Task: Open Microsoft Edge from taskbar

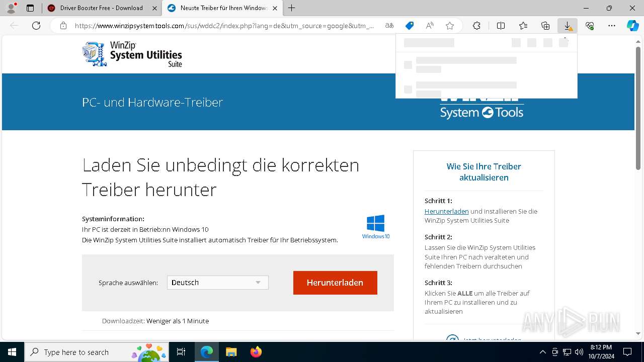Action: point(207,352)
